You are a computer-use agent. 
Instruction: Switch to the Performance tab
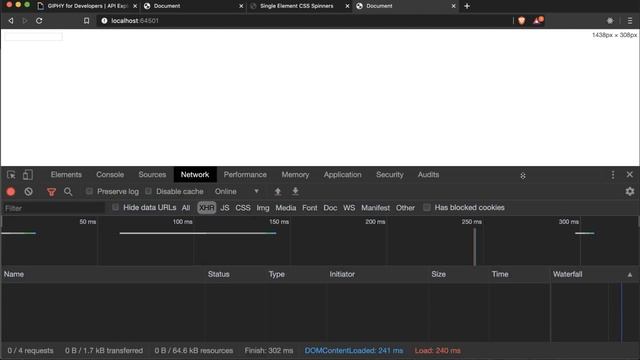pyautogui.click(x=245, y=175)
